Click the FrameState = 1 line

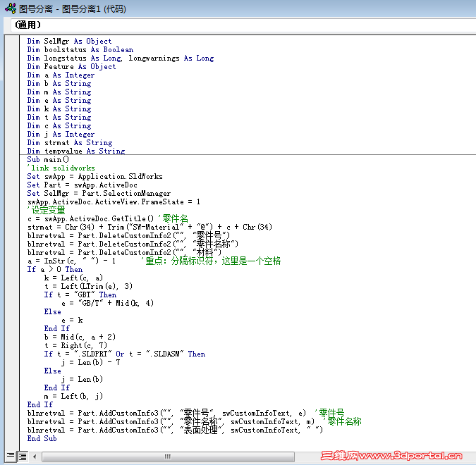tap(114, 202)
